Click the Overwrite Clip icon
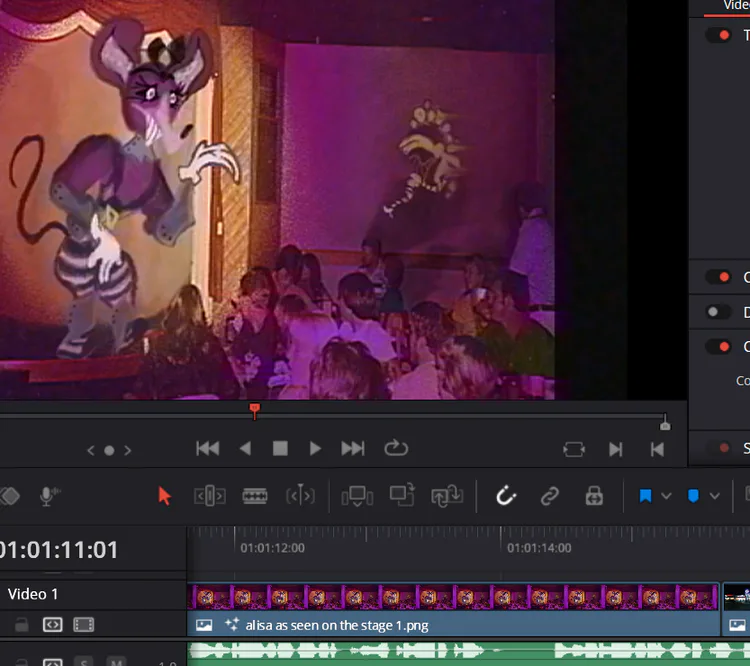Image resolution: width=750 pixels, height=666 pixels. click(x=402, y=495)
